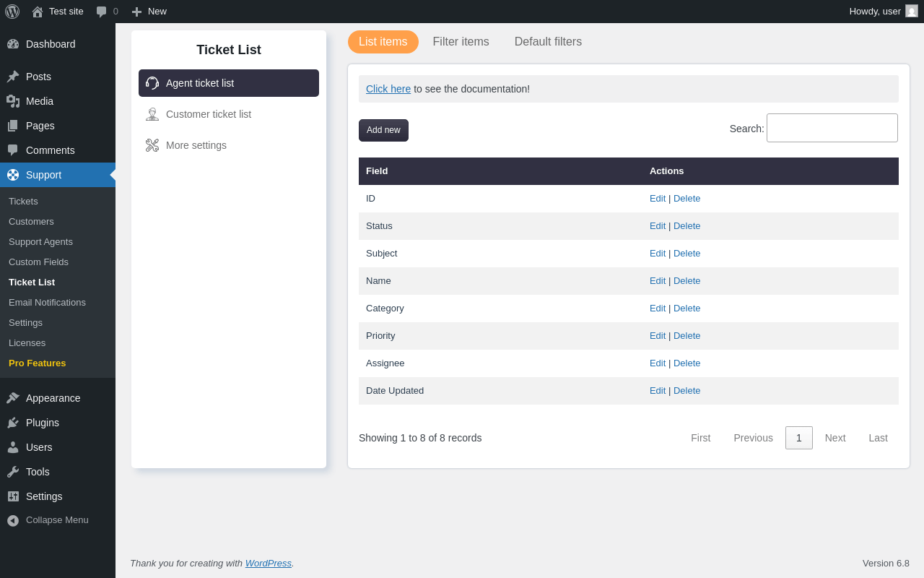Image resolution: width=924 pixels, height=578 pixels.
Task: Click the user avatar in admin bar
Action: tap(912, 11)
